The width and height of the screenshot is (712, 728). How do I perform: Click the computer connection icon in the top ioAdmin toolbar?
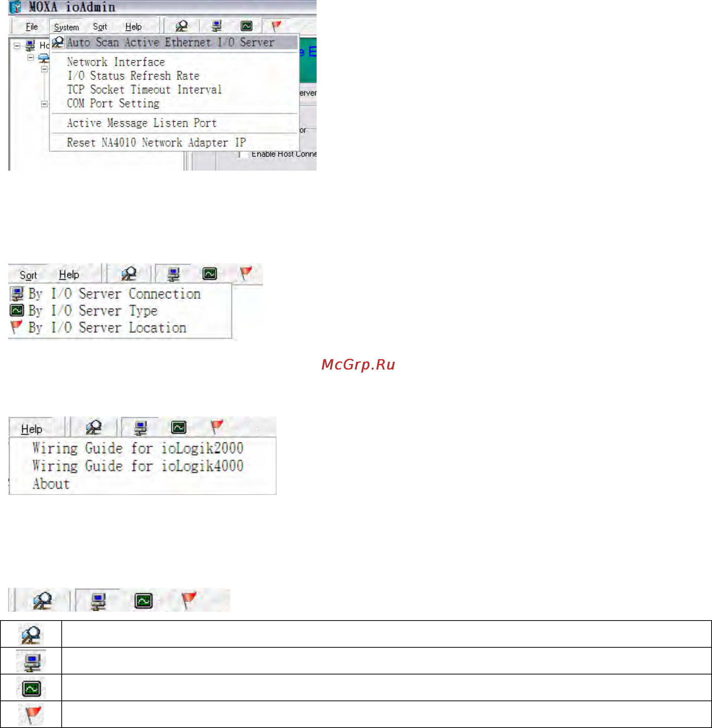[217, 26]
